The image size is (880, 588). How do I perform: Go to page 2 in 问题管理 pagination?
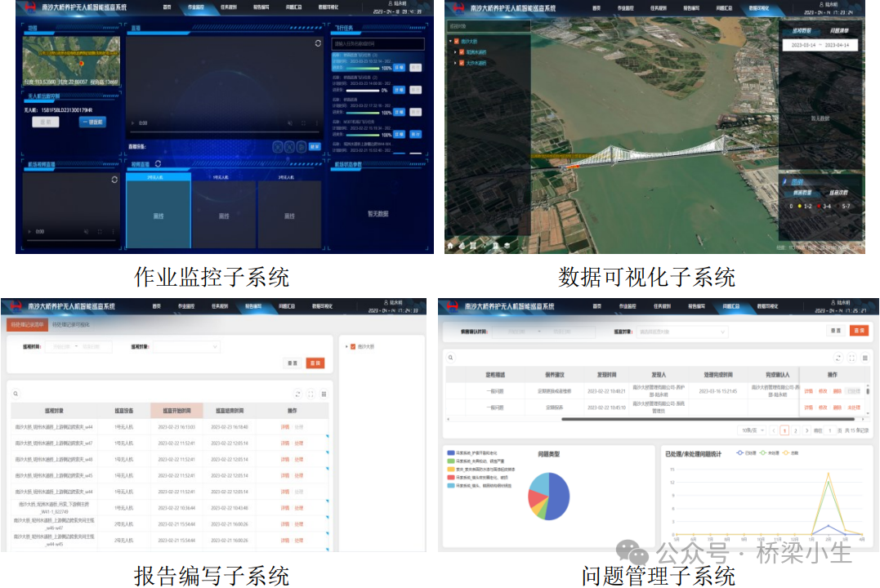(x=795, y=430)
